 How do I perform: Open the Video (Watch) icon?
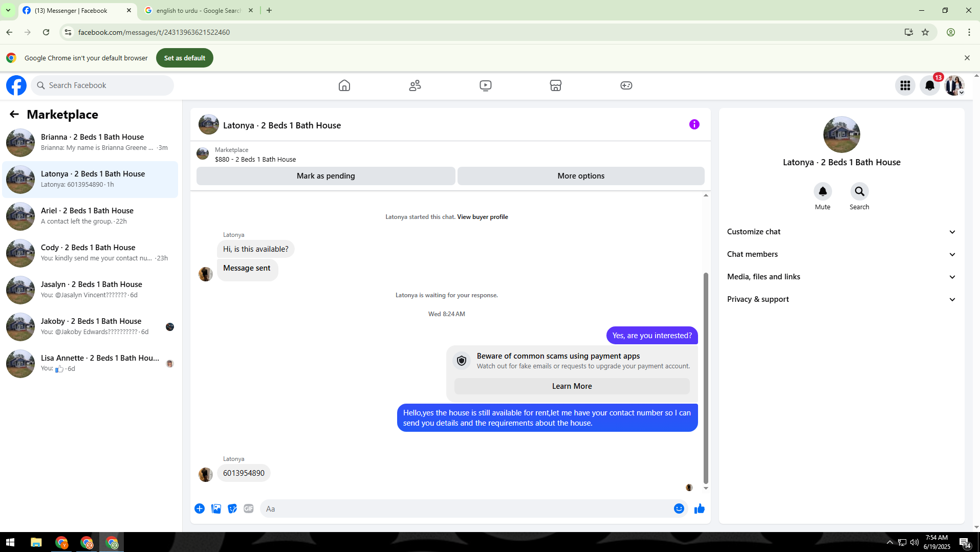pyautogui.click(x=486, y=85)
